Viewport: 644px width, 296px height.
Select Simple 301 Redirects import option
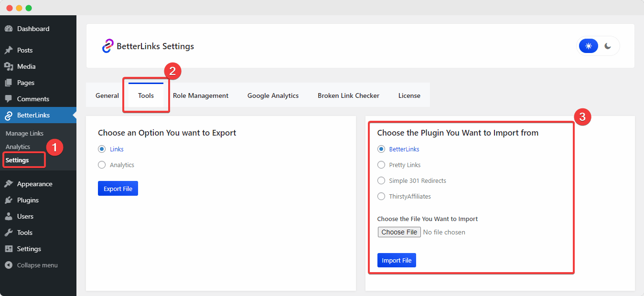coord(381,180)
